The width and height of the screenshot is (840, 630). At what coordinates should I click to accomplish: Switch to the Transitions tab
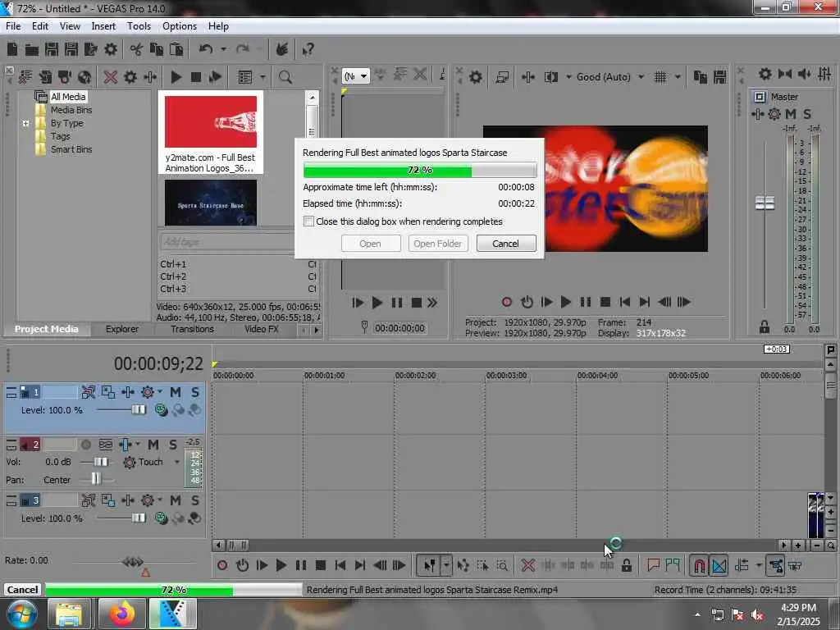tap(192, 329)
